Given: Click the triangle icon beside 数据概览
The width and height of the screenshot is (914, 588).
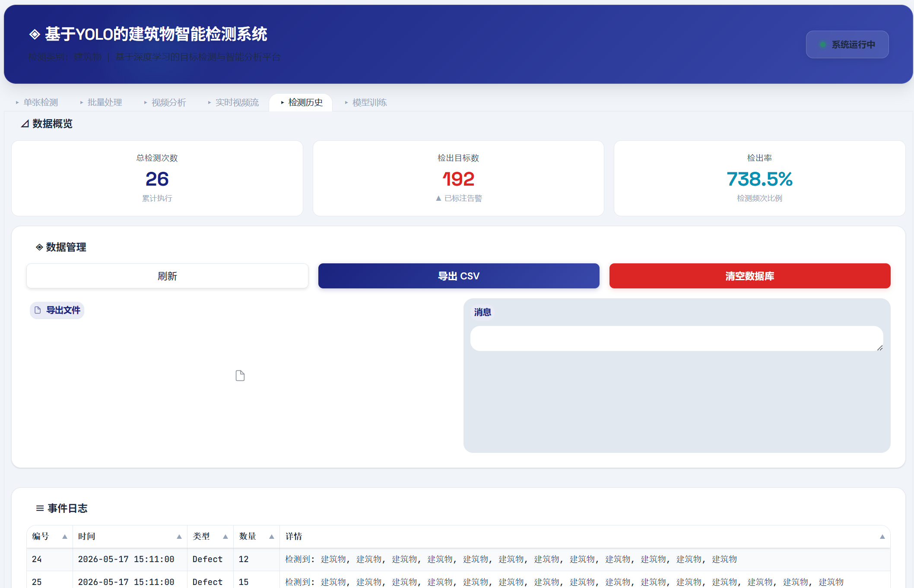Looking at the screenshot, I should click(25, 124).
